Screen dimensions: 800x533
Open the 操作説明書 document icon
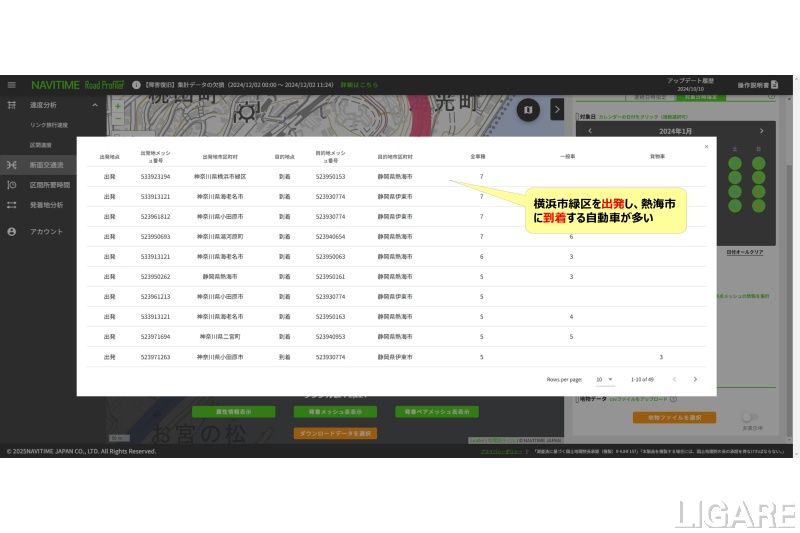(x=775, y=85)
